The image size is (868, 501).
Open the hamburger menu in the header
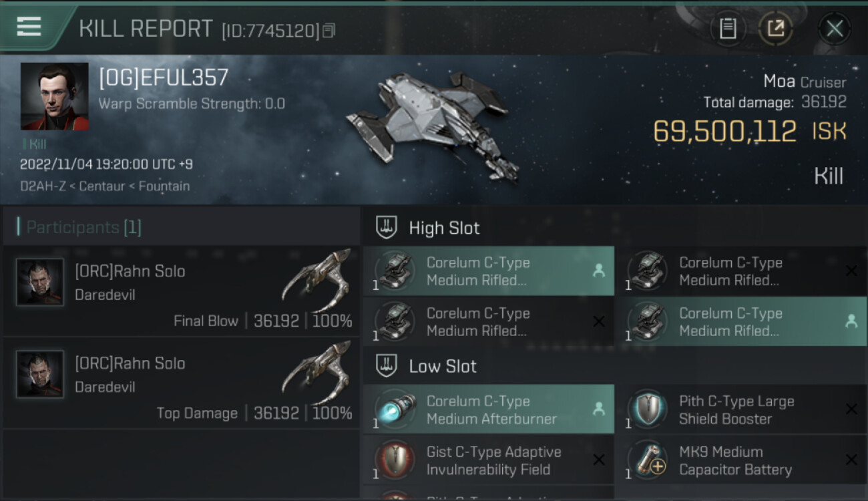point(29,27)
